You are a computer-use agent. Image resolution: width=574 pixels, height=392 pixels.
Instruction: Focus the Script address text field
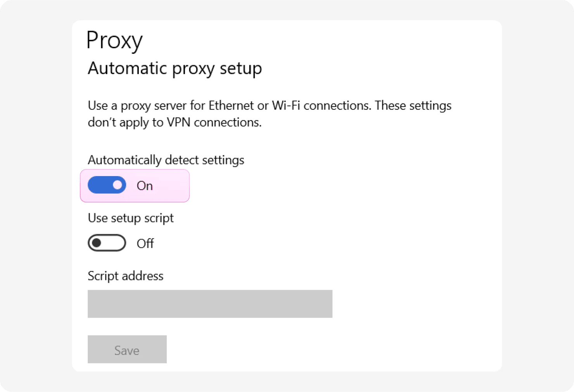click(210, 304)
